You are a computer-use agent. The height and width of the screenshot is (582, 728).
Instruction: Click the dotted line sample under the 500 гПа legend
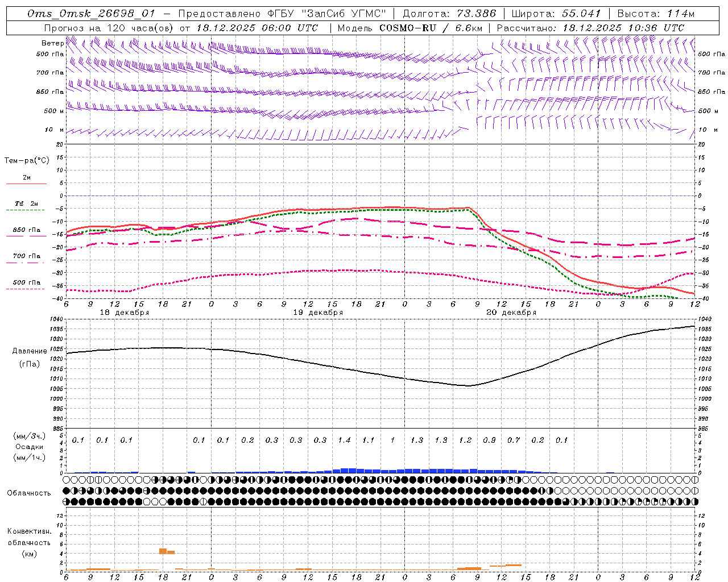point(26,289)
